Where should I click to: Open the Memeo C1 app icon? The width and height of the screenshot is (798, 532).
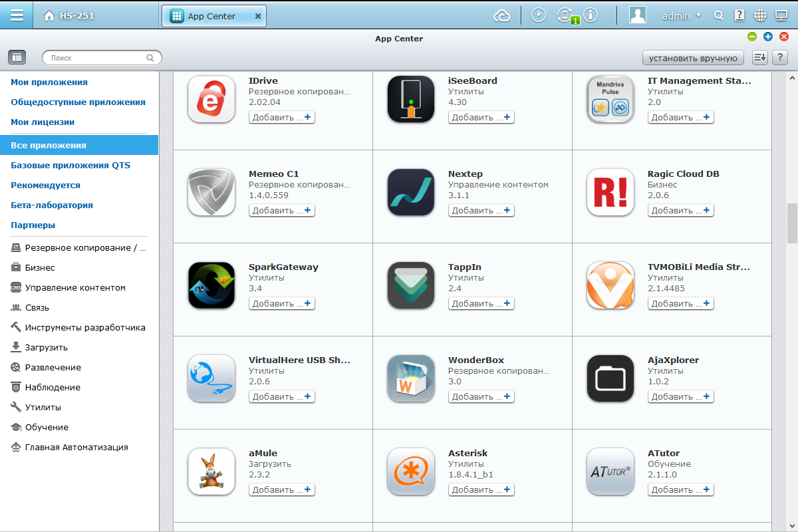[x=211, y=192]
